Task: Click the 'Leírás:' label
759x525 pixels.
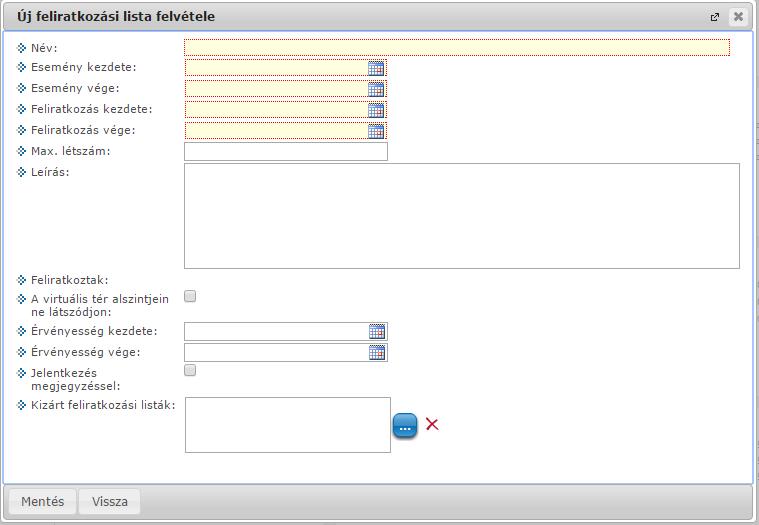Action: [50, 172]
